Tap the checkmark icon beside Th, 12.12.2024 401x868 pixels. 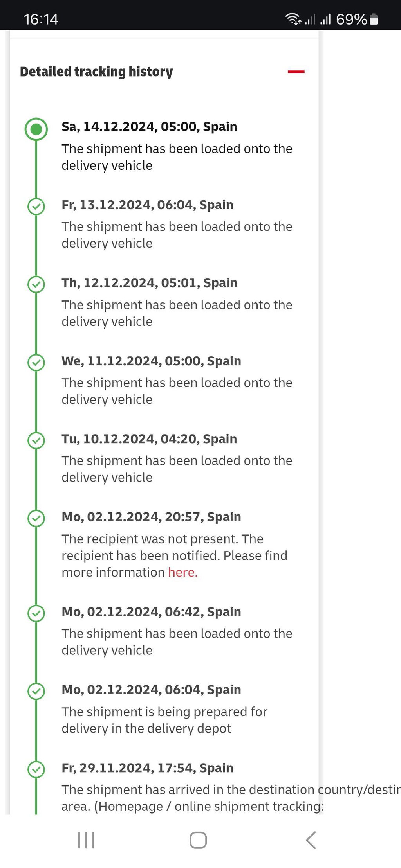pyautogui.click(x=36, y=284)
